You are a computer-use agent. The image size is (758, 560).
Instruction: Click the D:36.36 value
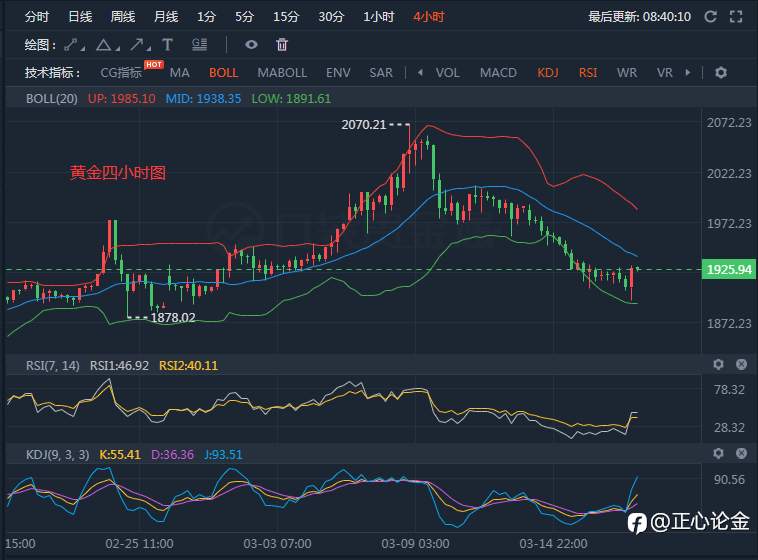tap(173, 455)
